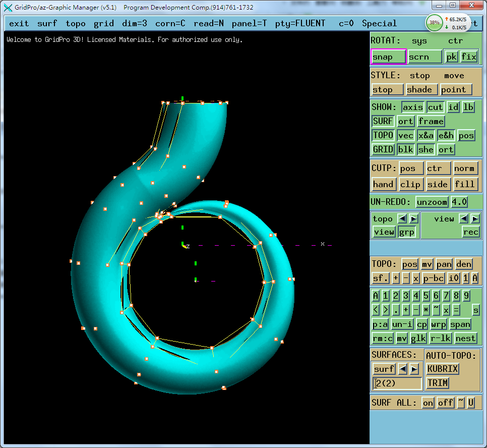Step to the previous view with left arrow

coord(464,218)
